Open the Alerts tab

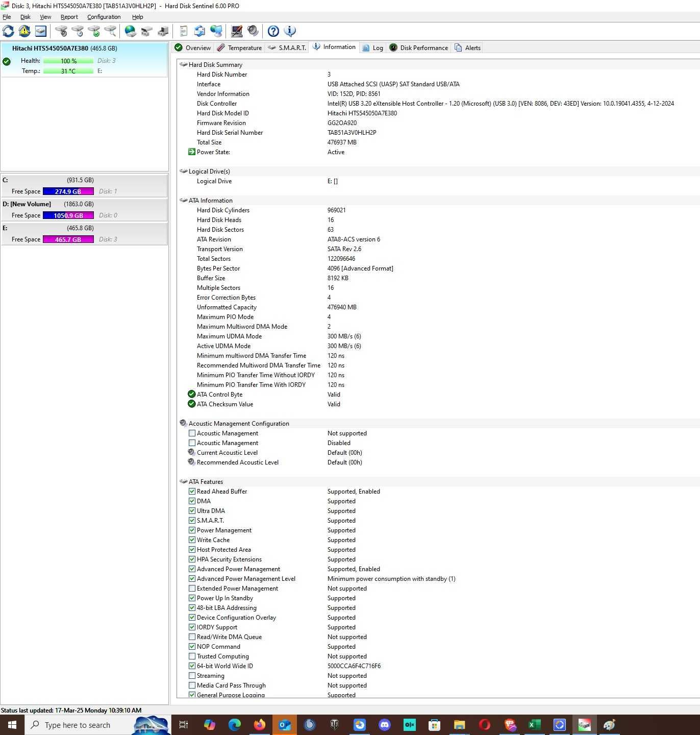467,47
